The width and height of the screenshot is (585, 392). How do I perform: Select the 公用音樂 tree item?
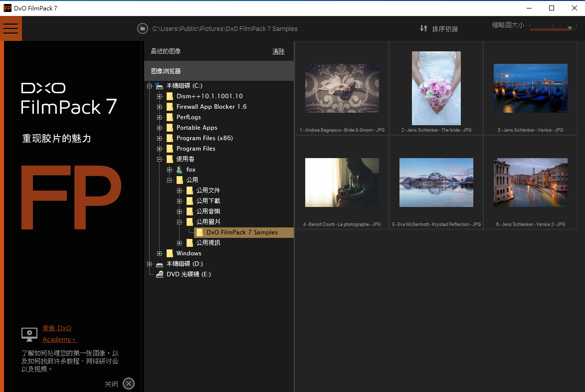208,211
